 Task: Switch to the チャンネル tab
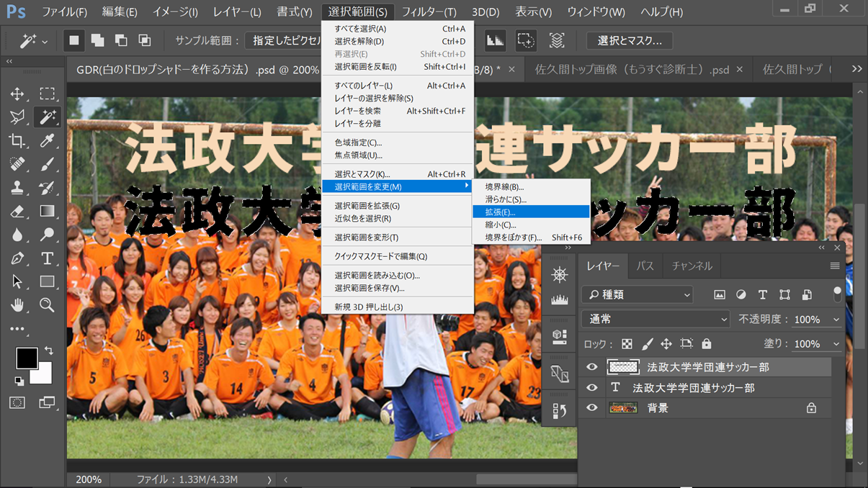point(691,266)
